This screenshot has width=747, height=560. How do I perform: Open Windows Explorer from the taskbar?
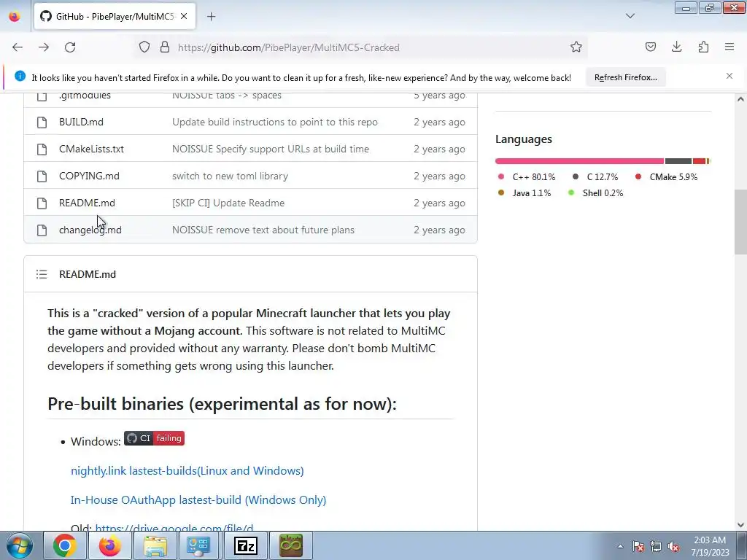click(x=155, y=545)
